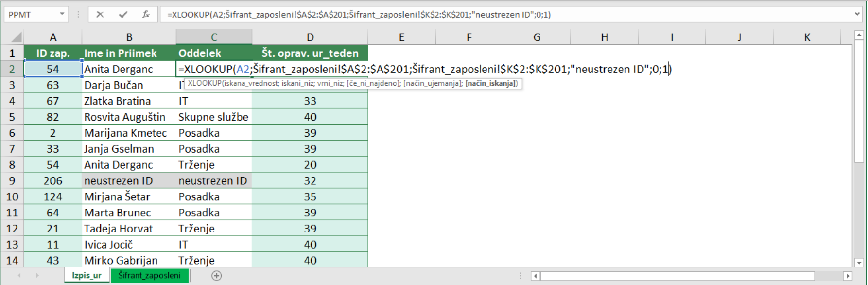Select column F header

point(469,37)
